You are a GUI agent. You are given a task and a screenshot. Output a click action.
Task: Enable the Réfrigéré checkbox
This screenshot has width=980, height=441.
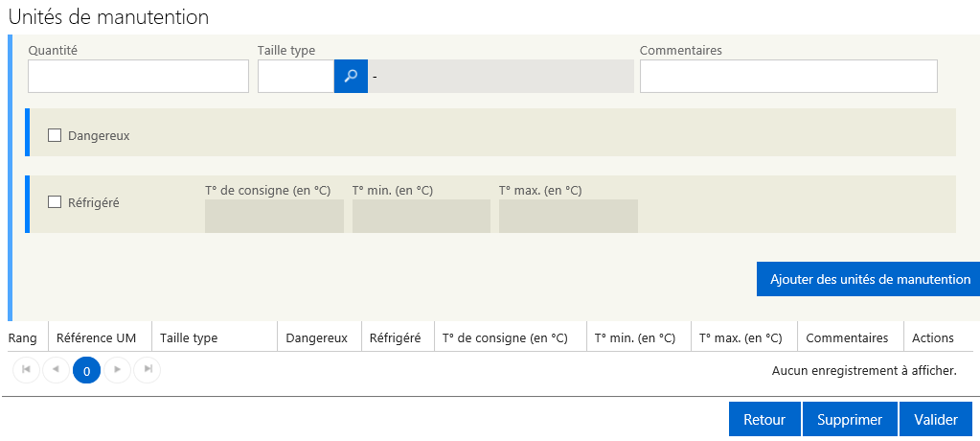coord(55,202)
